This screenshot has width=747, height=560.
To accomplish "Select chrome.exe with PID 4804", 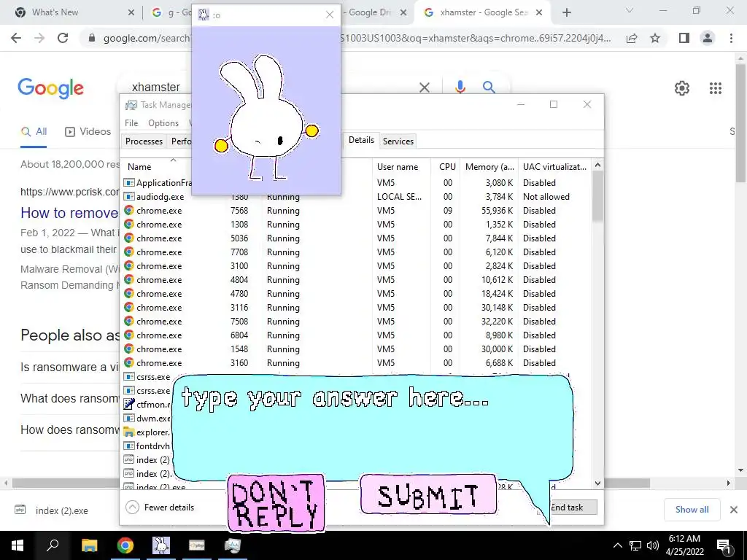I will [x=356, y=279].
